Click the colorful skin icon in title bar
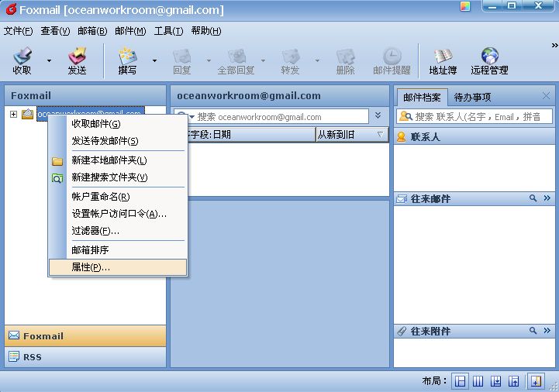Viewport: 559px width, 392px height. pos(465,6)
